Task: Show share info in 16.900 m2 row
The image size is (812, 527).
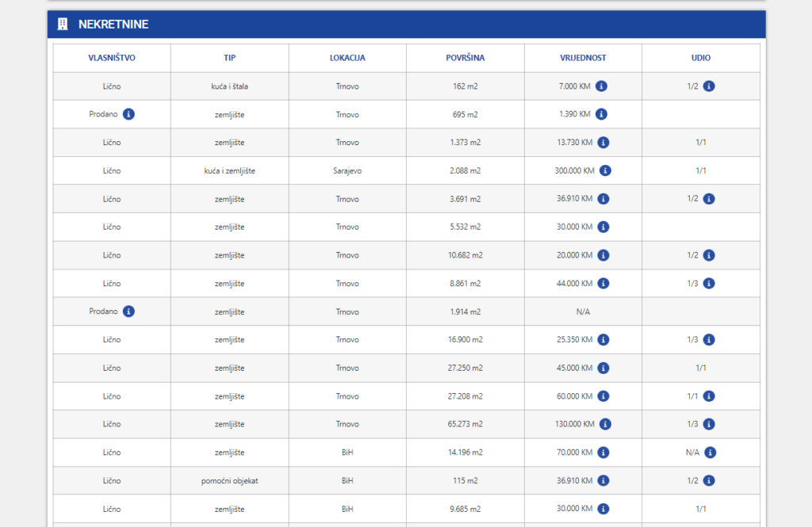Action: 709,340
